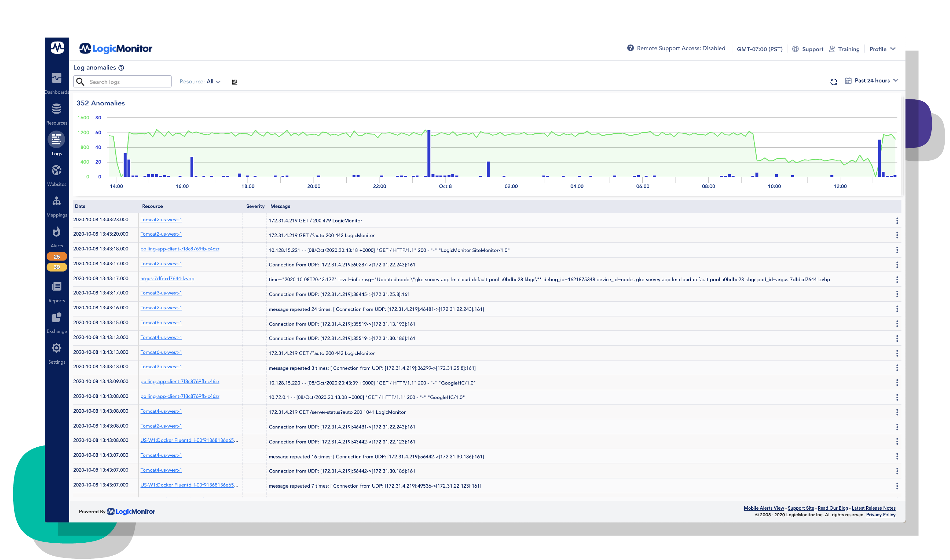The height and width of the screenshot is (560, 950).
Task: Open row menu for server-status?auto log
Action: pyautogui.click(x=897, y=412)
